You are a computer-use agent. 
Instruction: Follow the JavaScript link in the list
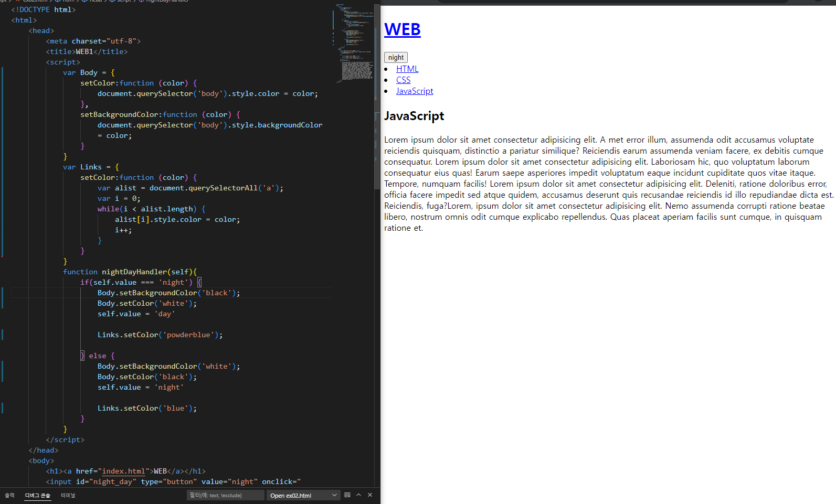[x=415, y=91]
